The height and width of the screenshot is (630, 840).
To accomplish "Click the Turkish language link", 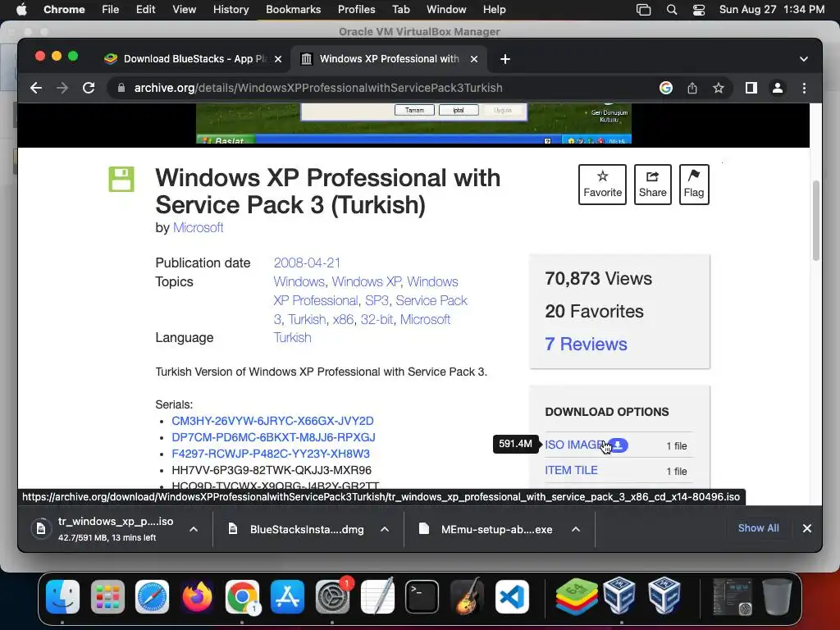I will pos(292,337).
